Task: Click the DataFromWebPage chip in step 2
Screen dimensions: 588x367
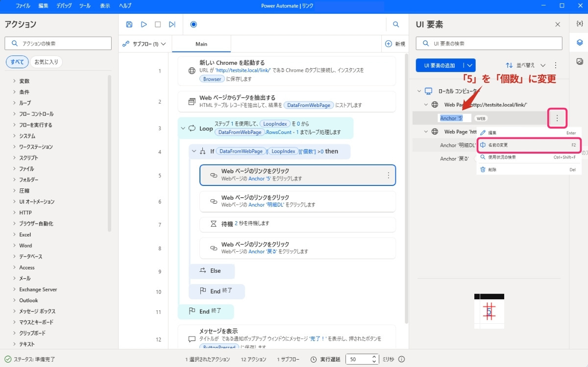Action: (x=310, y=105)
